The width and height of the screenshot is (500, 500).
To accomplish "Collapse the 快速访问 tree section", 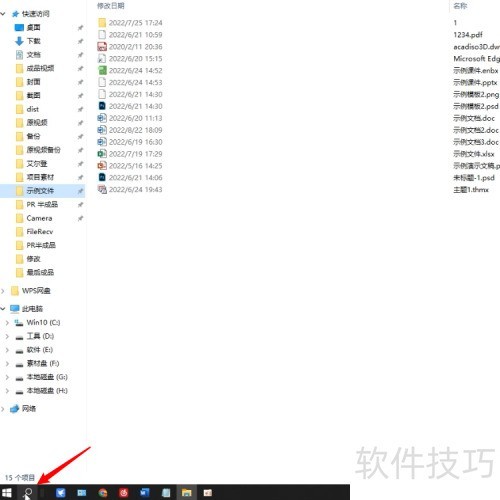I will (3, 14).
